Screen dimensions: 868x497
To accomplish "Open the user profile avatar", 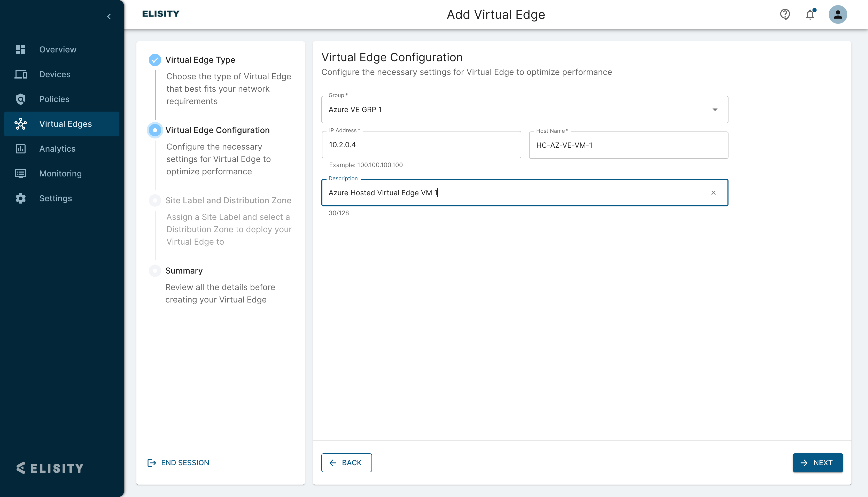I will 838,14.
